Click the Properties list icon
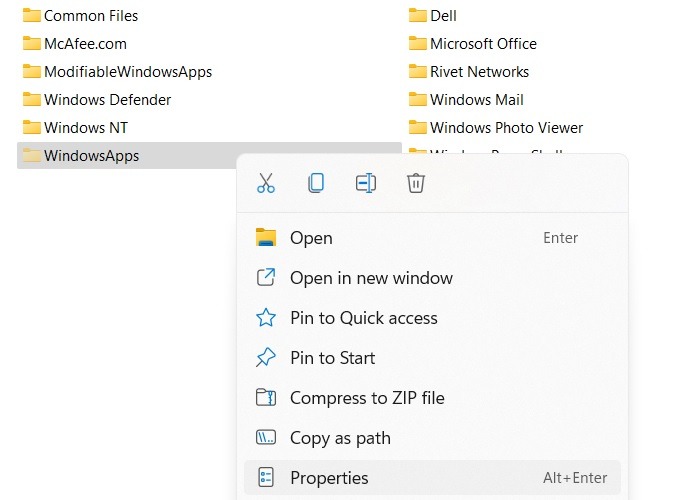700x500 pixels. click(266, 477)
